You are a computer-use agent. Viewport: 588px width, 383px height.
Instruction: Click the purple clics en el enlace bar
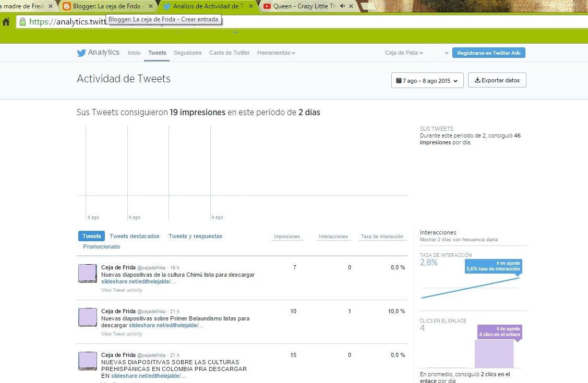(494, 354)
